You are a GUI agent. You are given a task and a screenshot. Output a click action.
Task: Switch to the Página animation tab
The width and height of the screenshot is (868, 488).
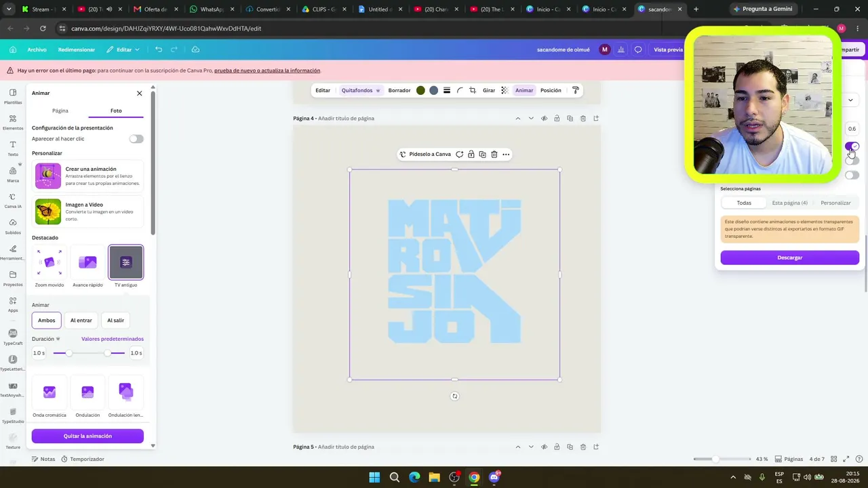[x=60, y=110]
